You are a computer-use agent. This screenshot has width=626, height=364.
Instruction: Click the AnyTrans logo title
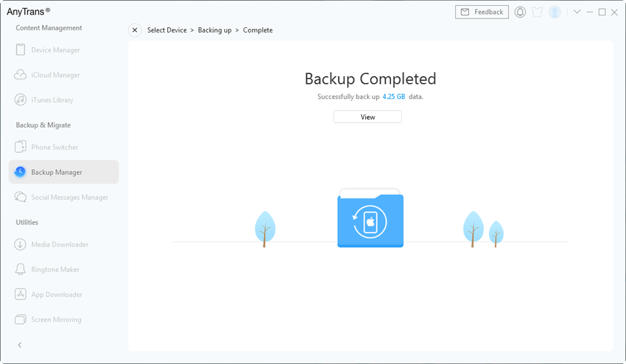pos(28,11)
